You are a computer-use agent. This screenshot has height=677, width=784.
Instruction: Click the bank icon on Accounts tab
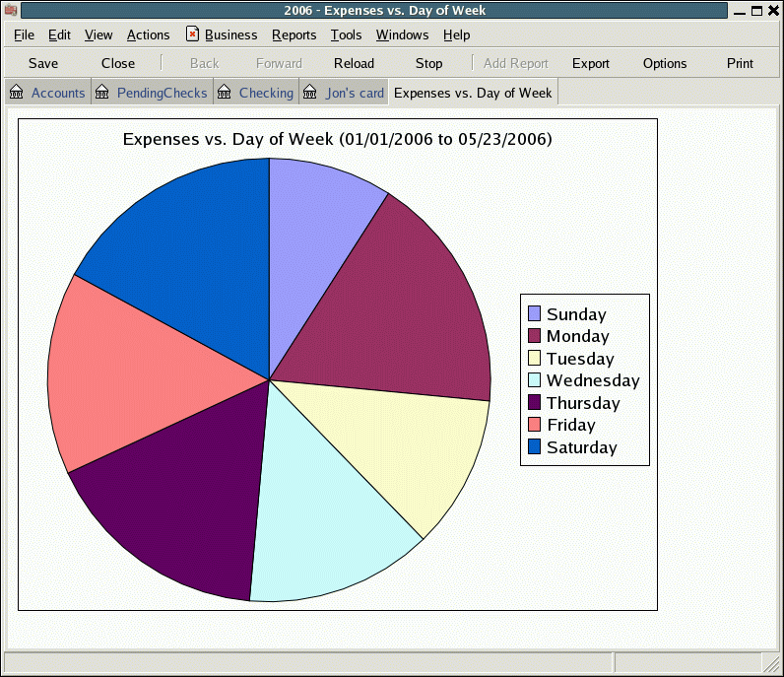(x=16, y=93)
